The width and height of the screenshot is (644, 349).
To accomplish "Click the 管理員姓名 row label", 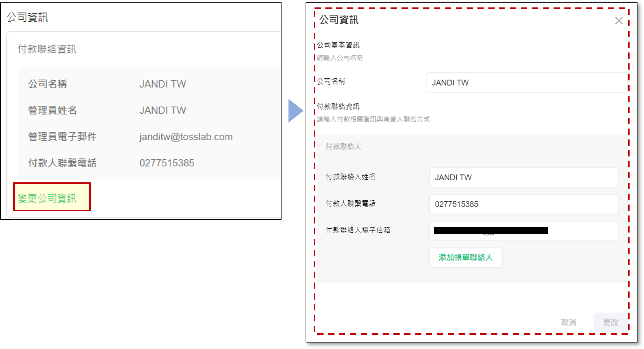I will 52,110.
